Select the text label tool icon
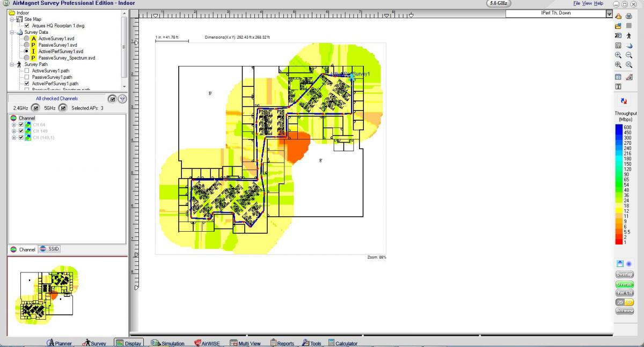Screen dimensions: 644x347 pos(618,86)
